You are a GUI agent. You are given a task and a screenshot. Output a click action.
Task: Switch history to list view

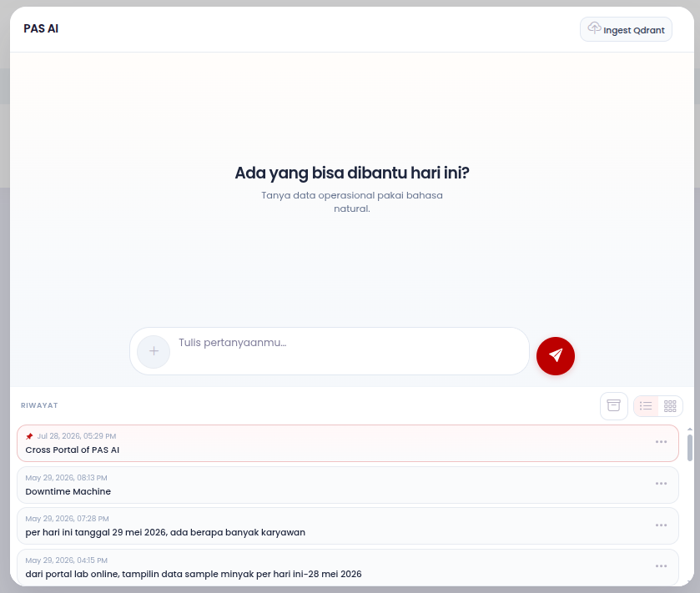(x=646, y=406)
